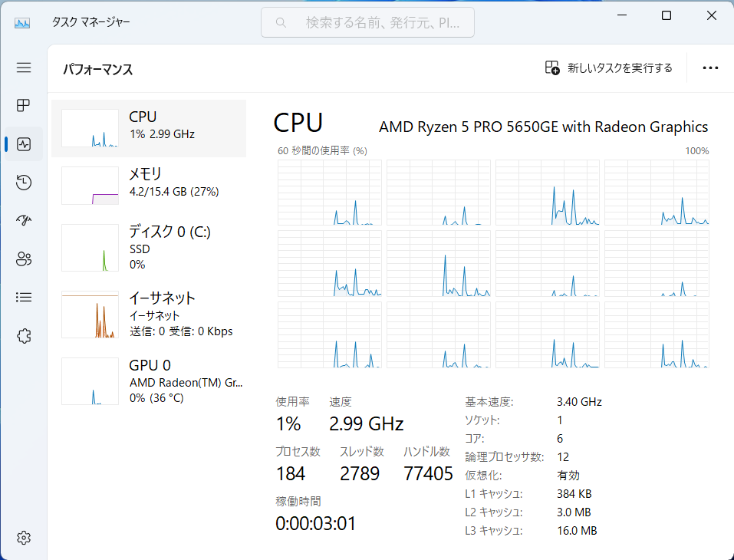The height and width of the screenshot is (560, 734).
Task: Click the handle count 77405
Action: coord(428,473)
